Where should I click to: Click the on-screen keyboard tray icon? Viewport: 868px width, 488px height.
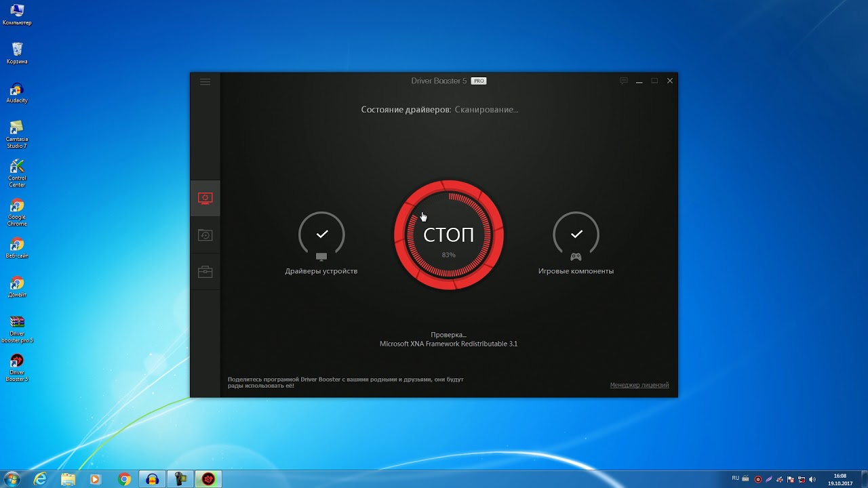(745, 479)
